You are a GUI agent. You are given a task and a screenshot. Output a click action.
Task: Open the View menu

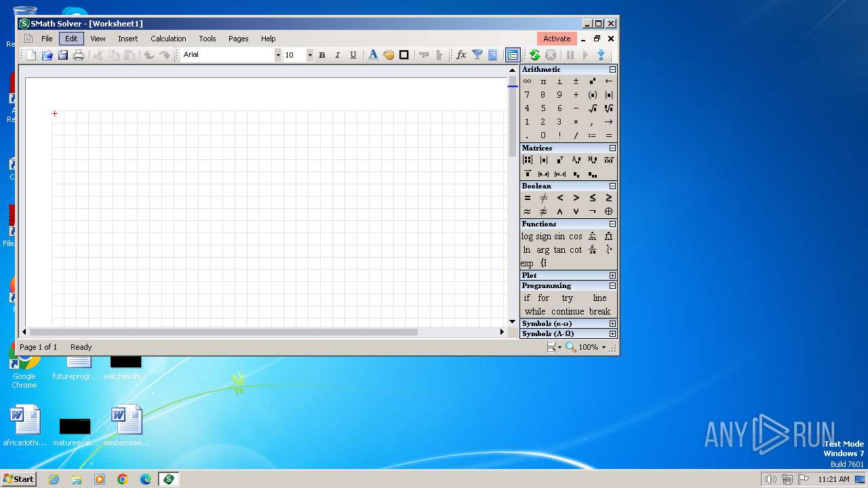tap(98, 39)
